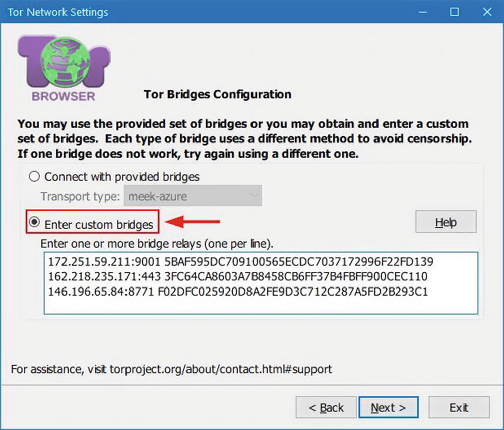Viewport: 504px width, 430px height.
Task: Open the Help button
Action: [446, 222]
